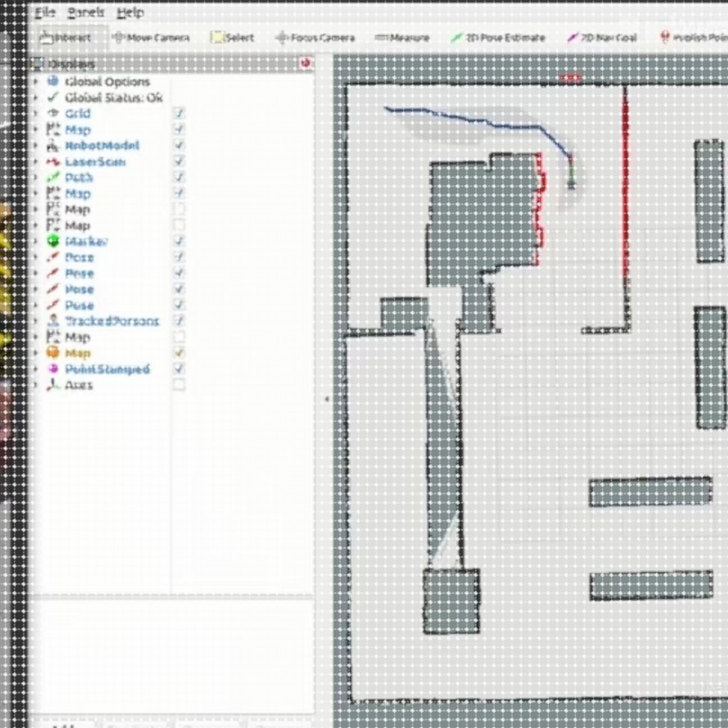Click the purple PointStamped sphere icon

coord(53,369)
